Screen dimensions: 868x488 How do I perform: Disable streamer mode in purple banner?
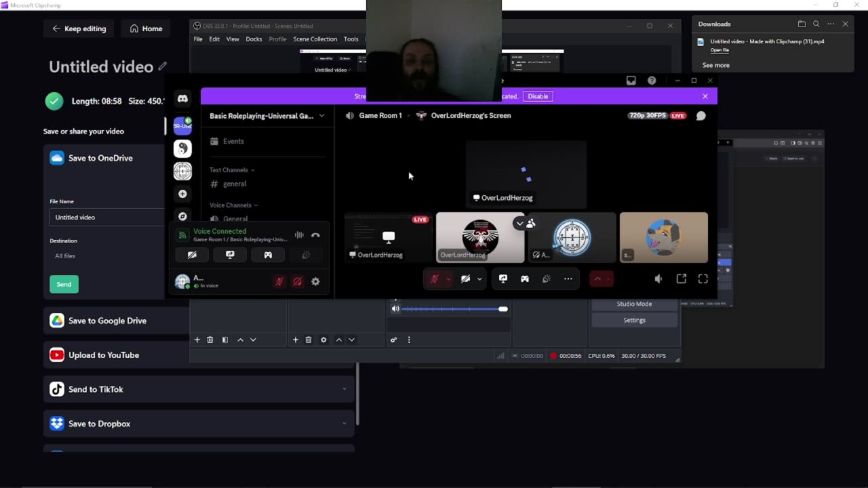538,96
